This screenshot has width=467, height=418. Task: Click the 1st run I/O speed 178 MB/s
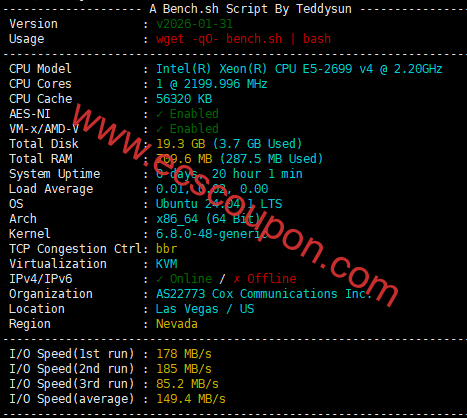click(x=184, y=354)
